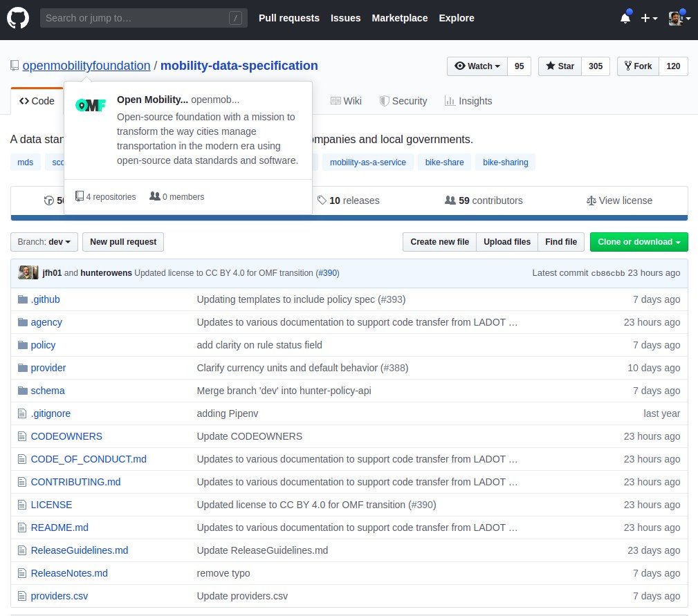Open the providers.csv file
The height and width of the screenshot is (616, 698).
(x=59, y=597)
